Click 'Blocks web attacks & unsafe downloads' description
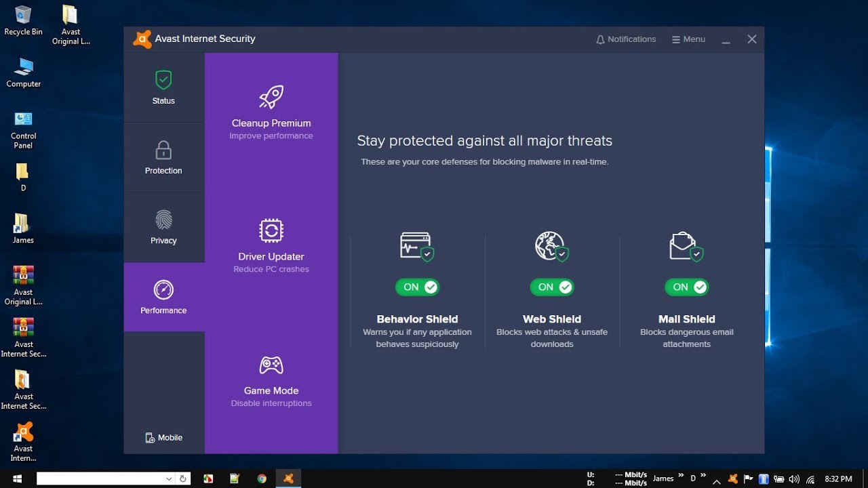 [552, 338]
